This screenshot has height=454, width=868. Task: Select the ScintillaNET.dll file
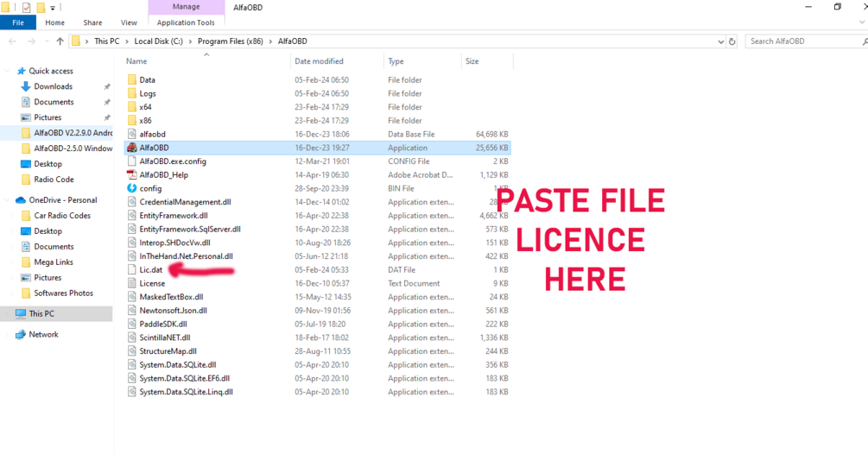[165, 337]
